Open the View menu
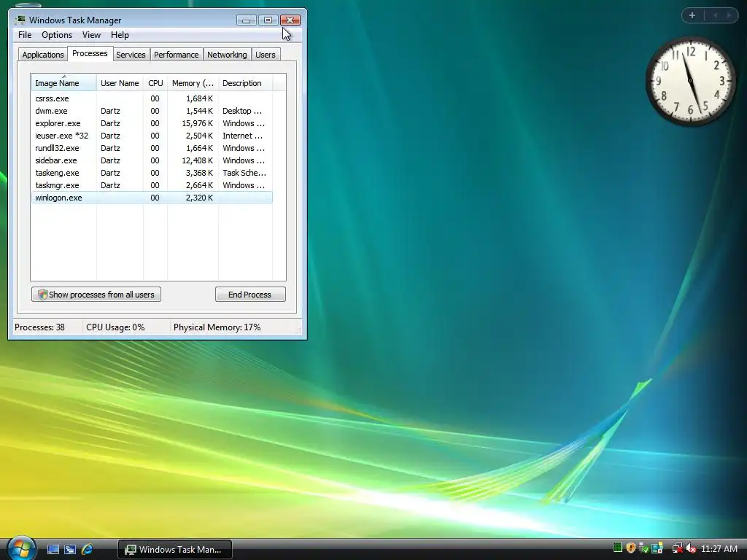The width and height of the screenshot is (747, 560). 91,35
